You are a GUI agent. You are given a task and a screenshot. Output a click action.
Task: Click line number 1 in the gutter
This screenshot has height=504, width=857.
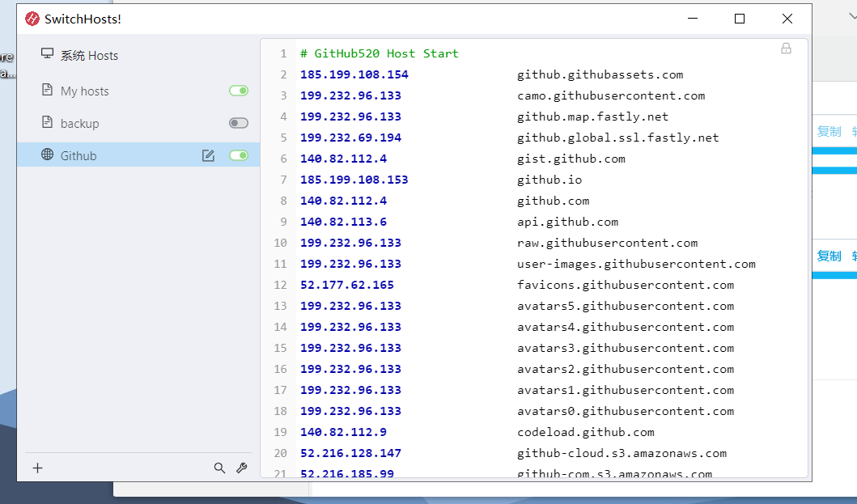284,53
